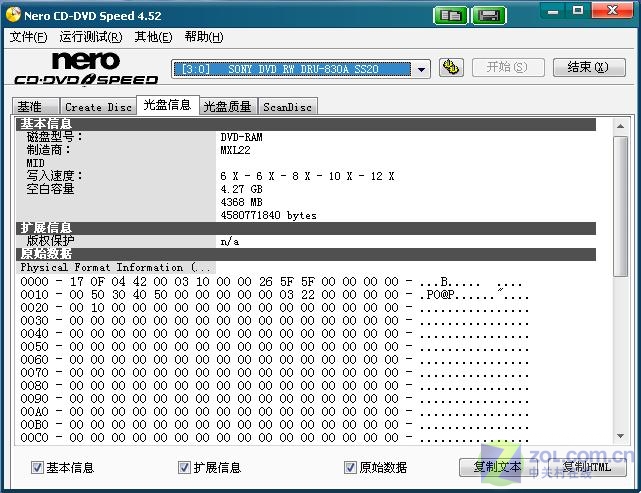
Task: Click the 磁盘型号 label
Action: point(54,137)
